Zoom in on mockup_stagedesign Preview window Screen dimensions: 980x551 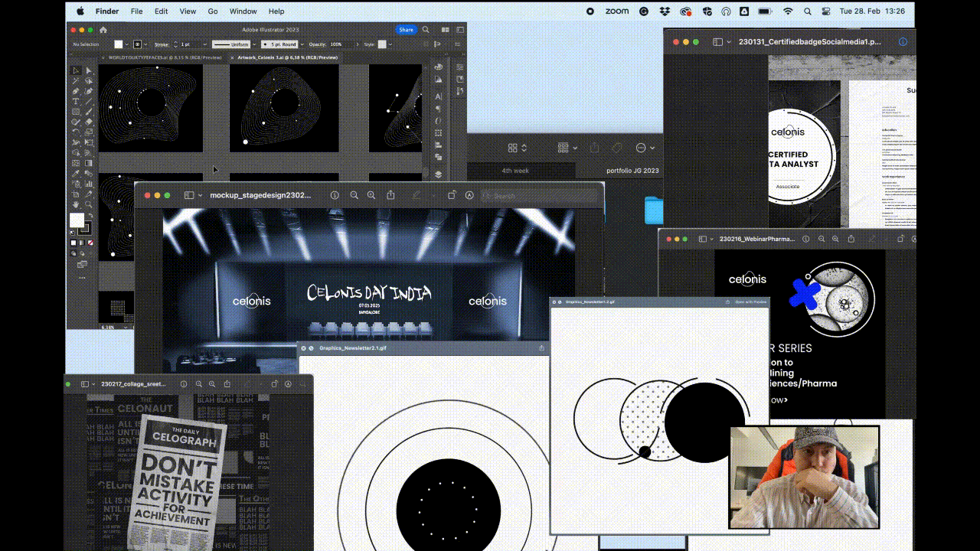click(371, 195)
